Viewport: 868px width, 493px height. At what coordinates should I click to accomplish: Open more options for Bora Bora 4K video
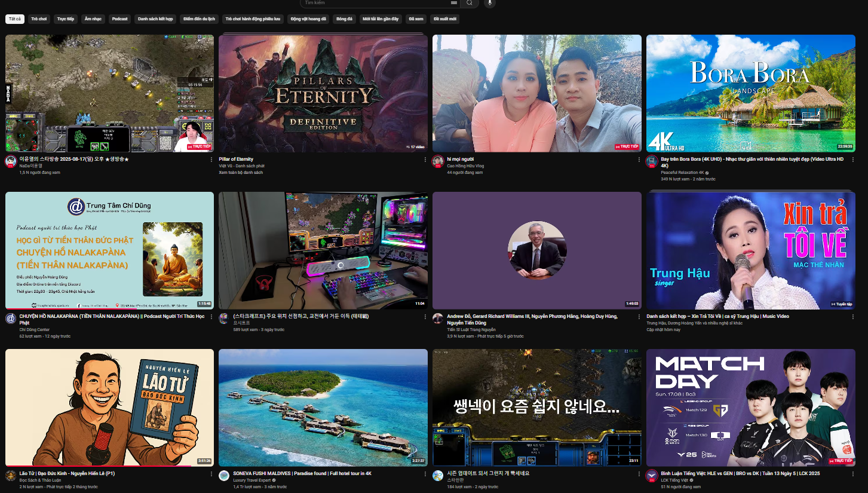click(852, 160)
